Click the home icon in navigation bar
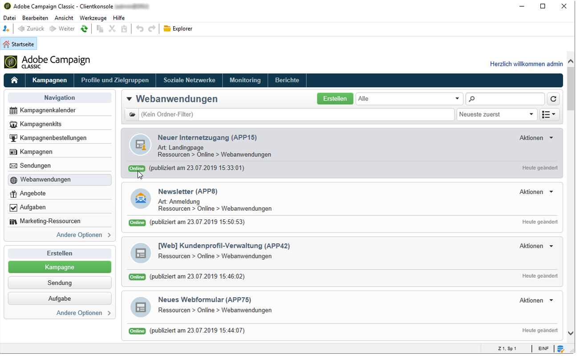This screenshot has height=364, width=588. point(15,81)
